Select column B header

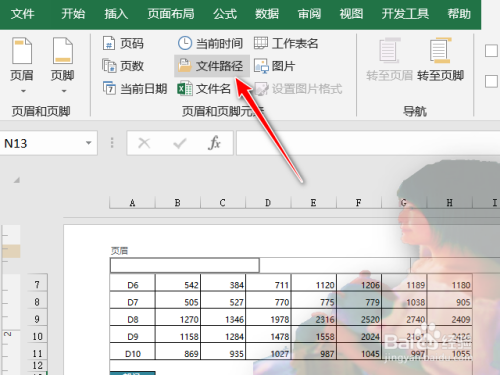point(178,203)
